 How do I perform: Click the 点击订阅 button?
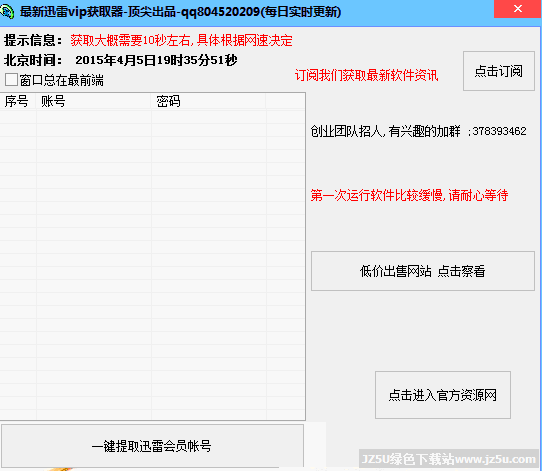click(x=498, y=71)
